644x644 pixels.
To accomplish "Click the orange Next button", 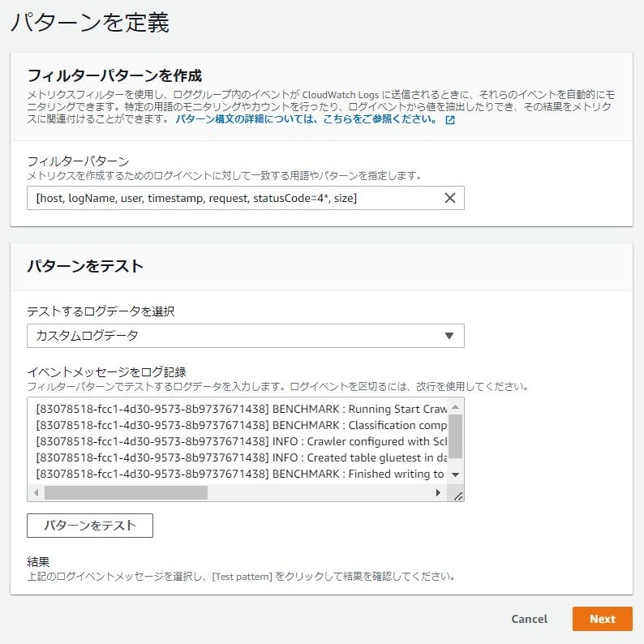I will point(602,619).
